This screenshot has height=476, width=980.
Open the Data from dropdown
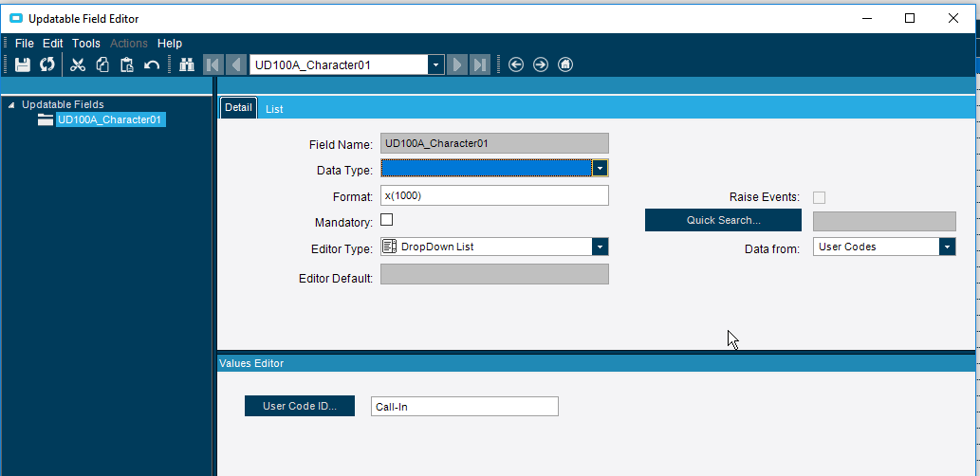[948, 247]
